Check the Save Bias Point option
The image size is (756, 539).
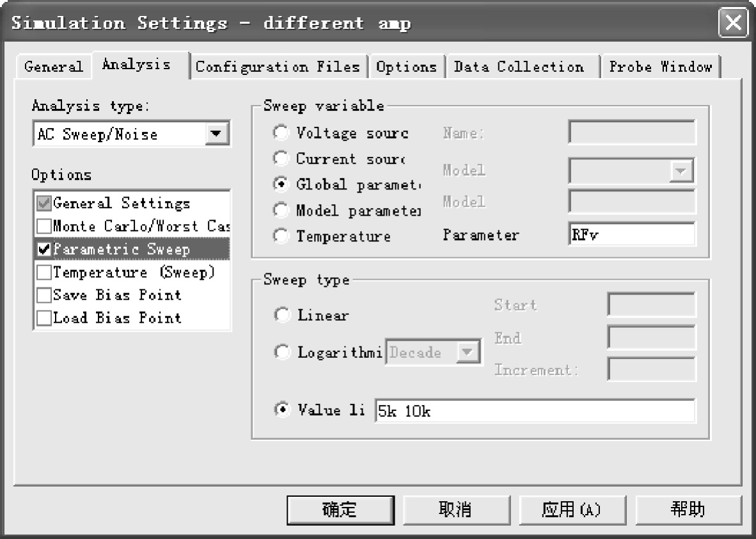(44, 295)
